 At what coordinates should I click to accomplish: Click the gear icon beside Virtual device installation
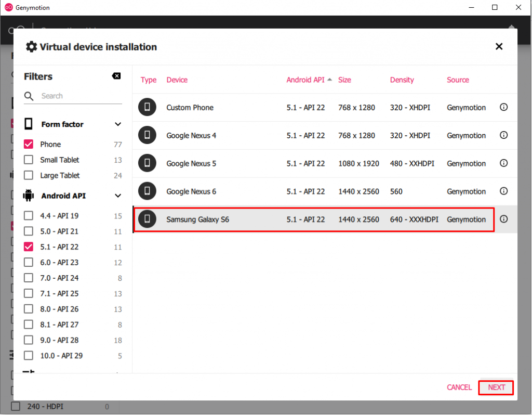[32, 47]
